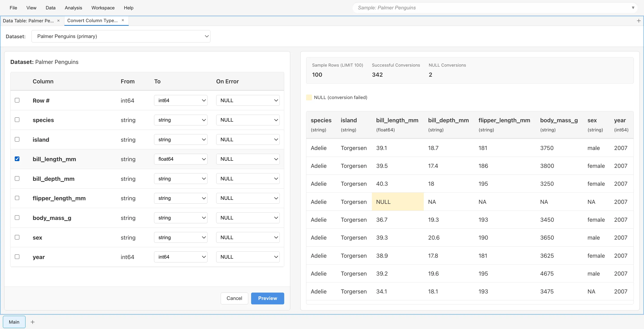Change bill_length_mm target type from float64

pos(180,159)
